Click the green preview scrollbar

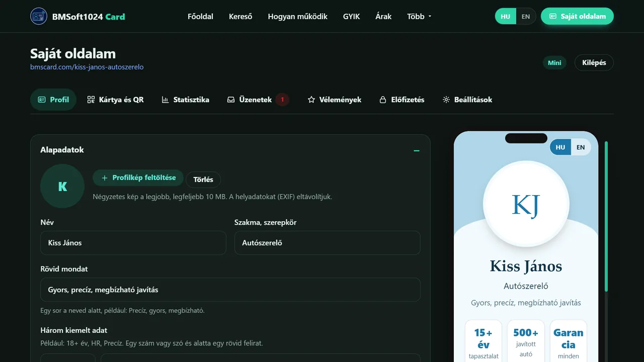click(606, 216)
